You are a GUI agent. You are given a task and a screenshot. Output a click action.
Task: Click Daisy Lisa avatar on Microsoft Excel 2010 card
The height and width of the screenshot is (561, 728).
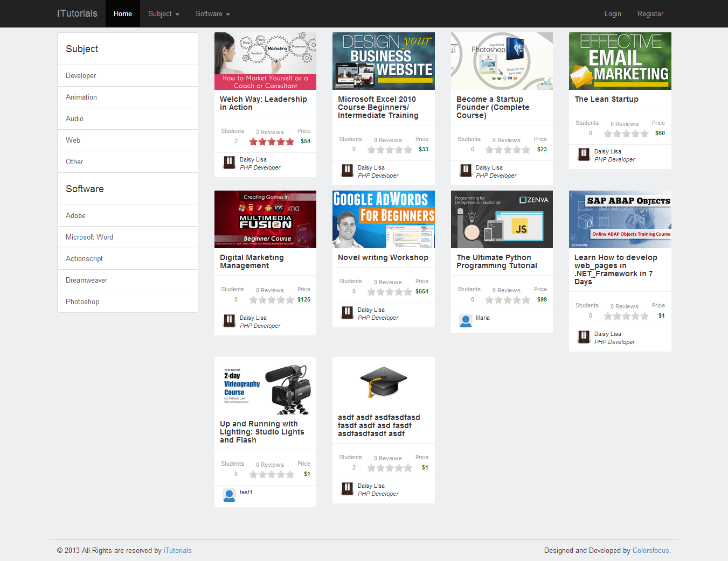(347, 170)
